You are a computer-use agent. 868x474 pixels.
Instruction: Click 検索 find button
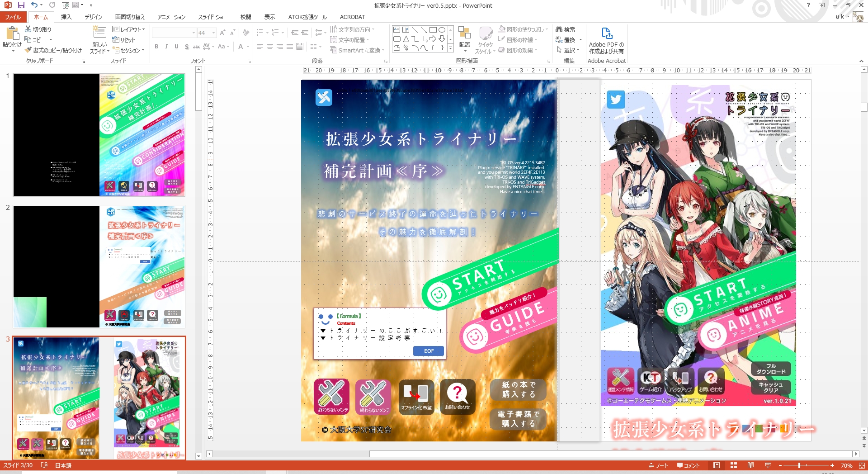click(x=566, y=29)
